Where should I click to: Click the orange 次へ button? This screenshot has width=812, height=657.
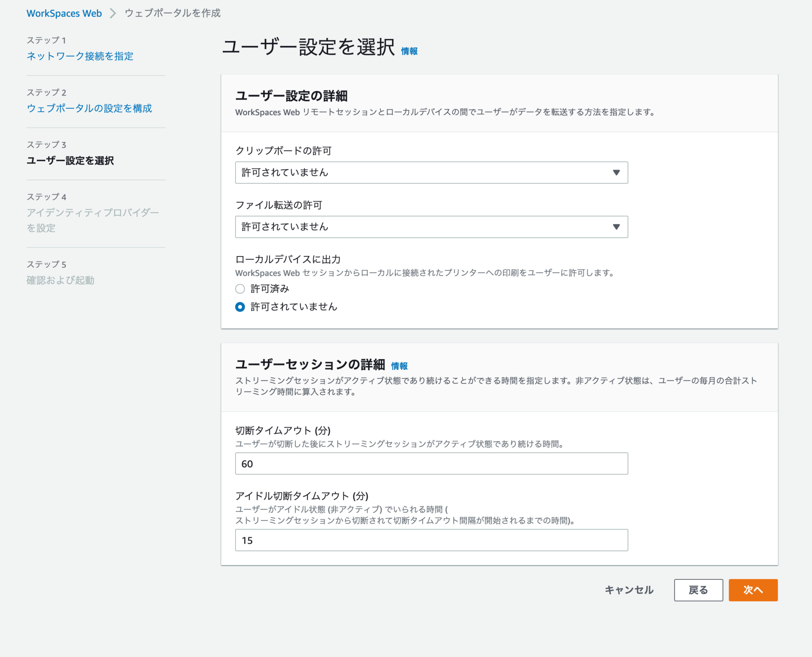(x=753, y=590)
